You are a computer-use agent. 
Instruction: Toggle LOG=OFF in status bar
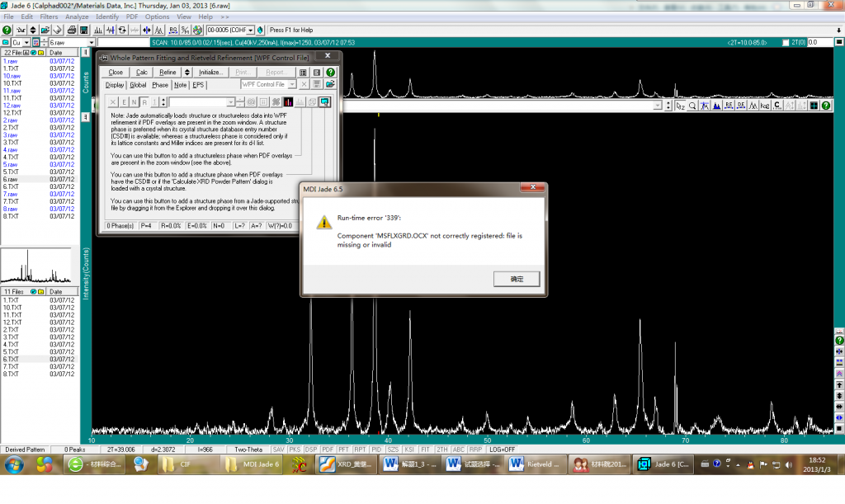click(503, 450)
